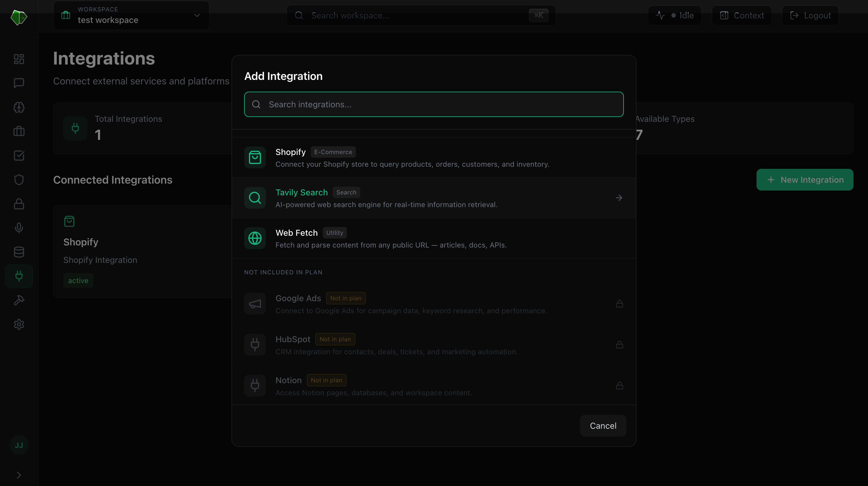Click the lock icon on Notion row

tap(619, 386)
